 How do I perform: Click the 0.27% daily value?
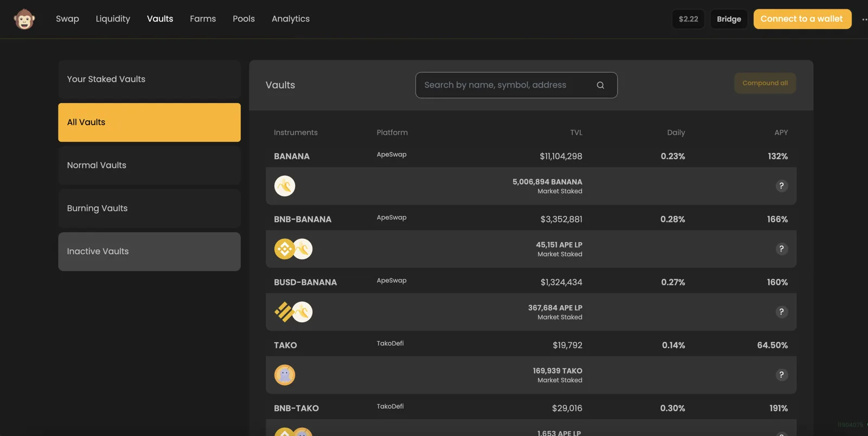673,282
